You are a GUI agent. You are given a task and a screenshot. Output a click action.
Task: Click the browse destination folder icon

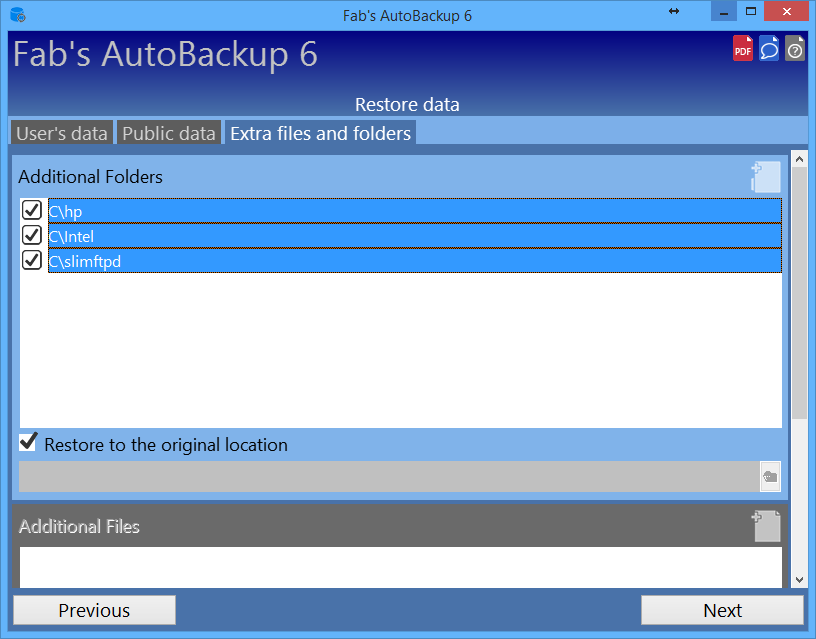770,476
